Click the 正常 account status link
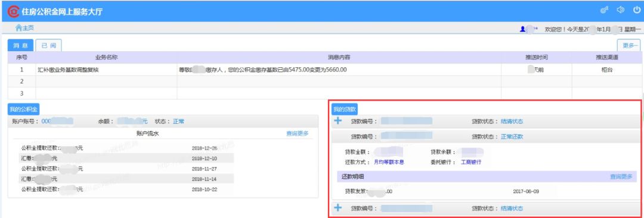 point(179,121)
